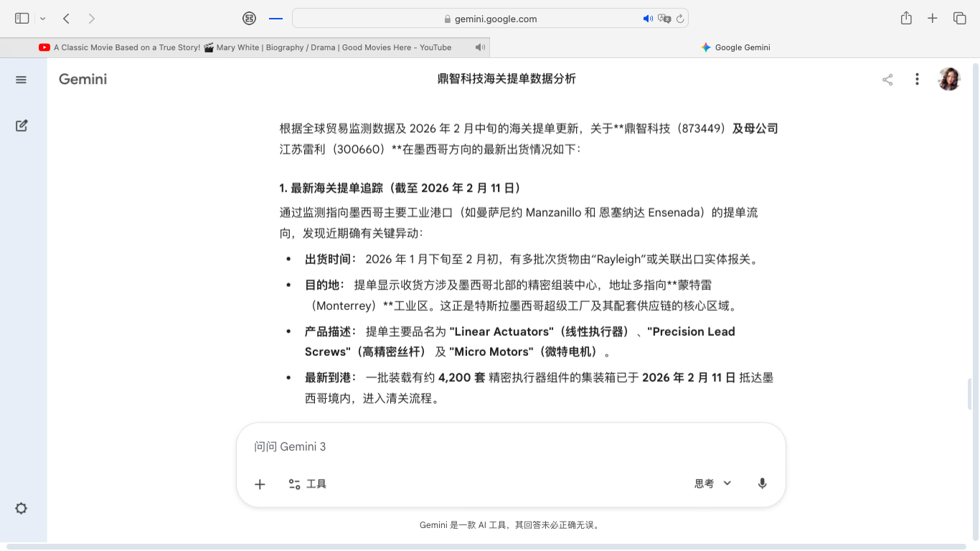Click the 最新到港 bullet label
Screen dimensions: 980x551
[331, 377]
